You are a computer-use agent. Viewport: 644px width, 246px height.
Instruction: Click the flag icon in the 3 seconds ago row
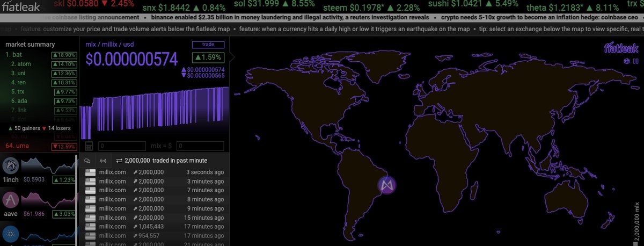coord(90,172)
